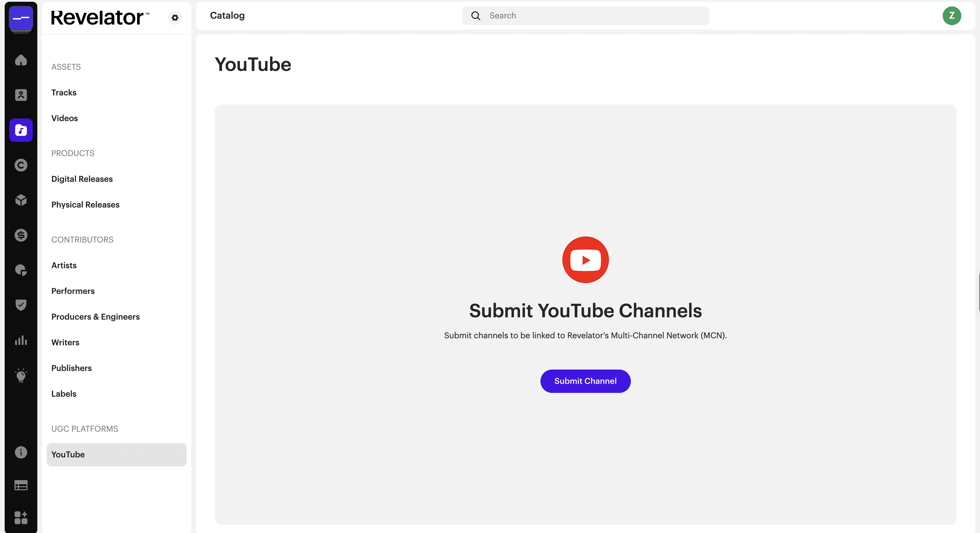The height and width of the screenshot is (533, 980).
Task: Click the Submit YouTube Channels heading
Action: 585,311
